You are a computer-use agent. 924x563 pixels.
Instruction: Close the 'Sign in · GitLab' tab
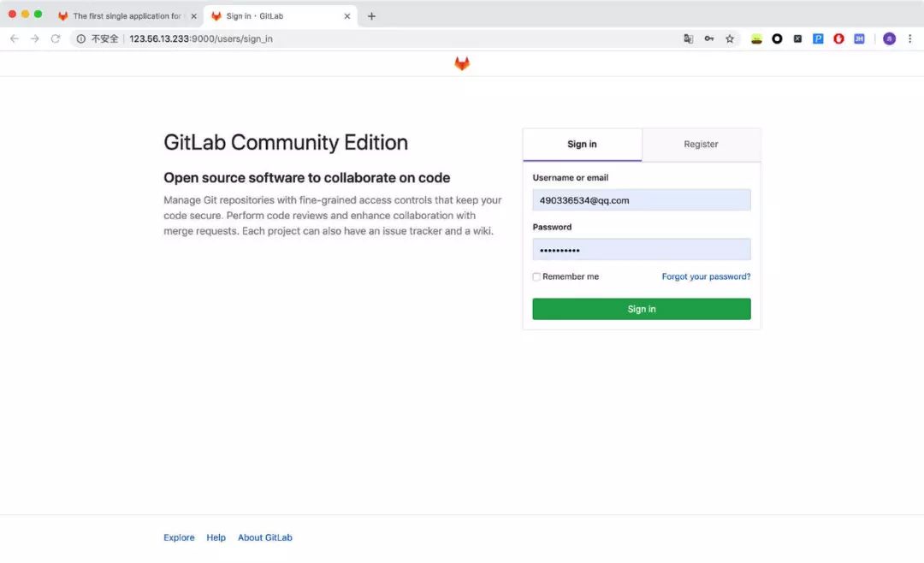[347, 16]
